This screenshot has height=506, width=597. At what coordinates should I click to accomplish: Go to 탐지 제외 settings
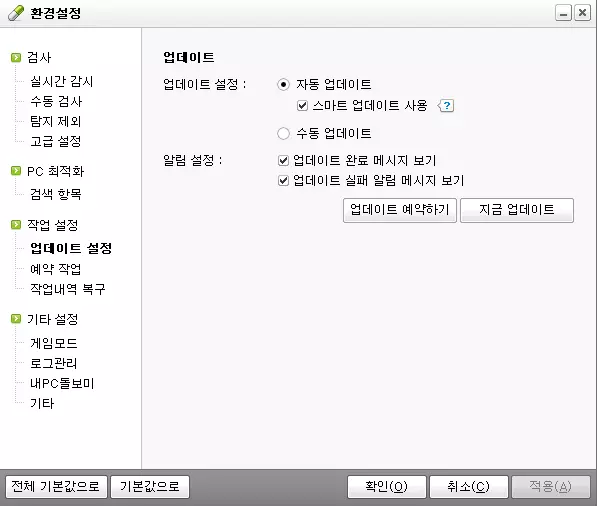pyautogui.click(x=56, y=121)
